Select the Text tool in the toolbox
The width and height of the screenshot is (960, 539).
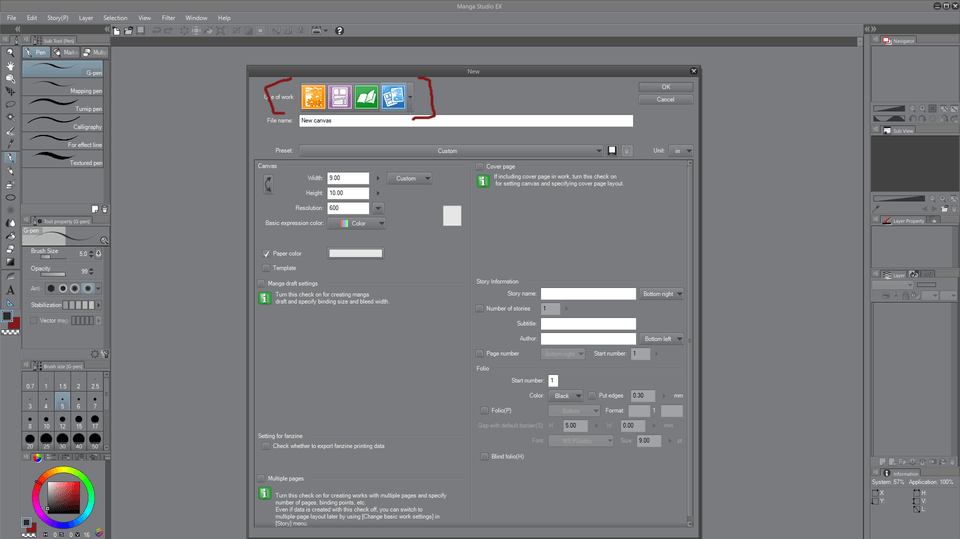pos(11,290)
